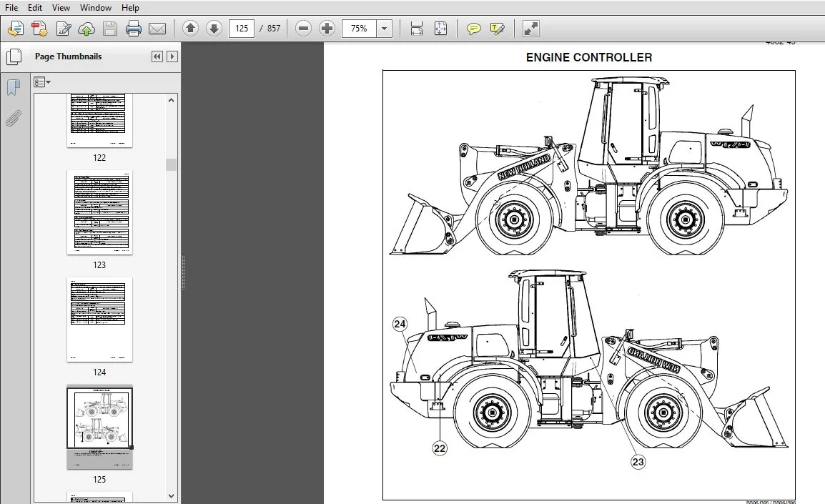Collapse thumbnails panel with double arrow
Viewport: 825px width, 504px height.
tap(157, 56)
